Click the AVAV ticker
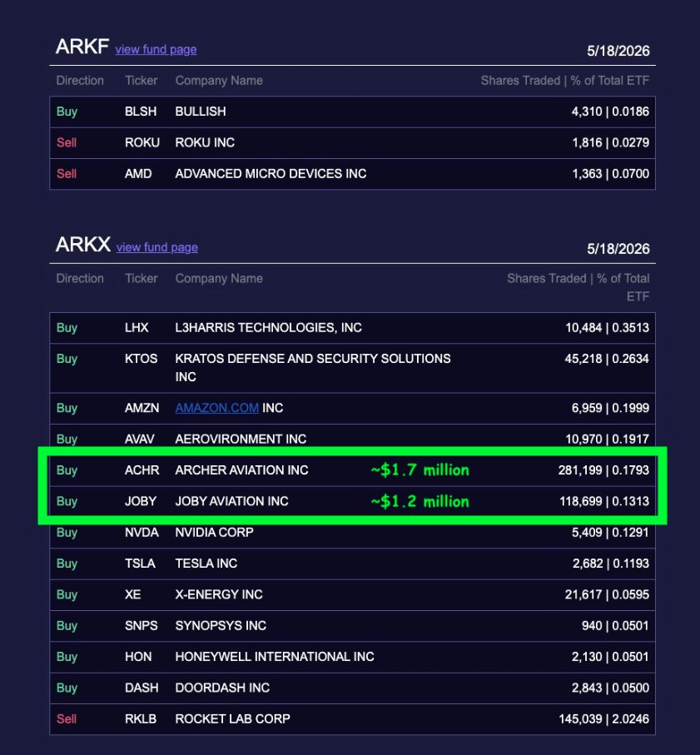The image size is (700, 755). pos(140,440)
